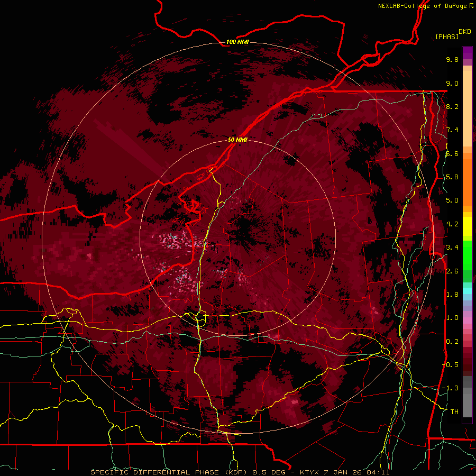The height and width of the screenshot is (476, 476).
Task: Click the -1.3 scale value
Action: click(450, 388)
